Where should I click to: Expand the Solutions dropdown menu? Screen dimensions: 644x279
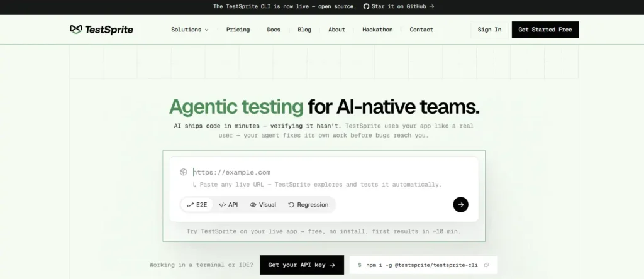tap(190, 30)
